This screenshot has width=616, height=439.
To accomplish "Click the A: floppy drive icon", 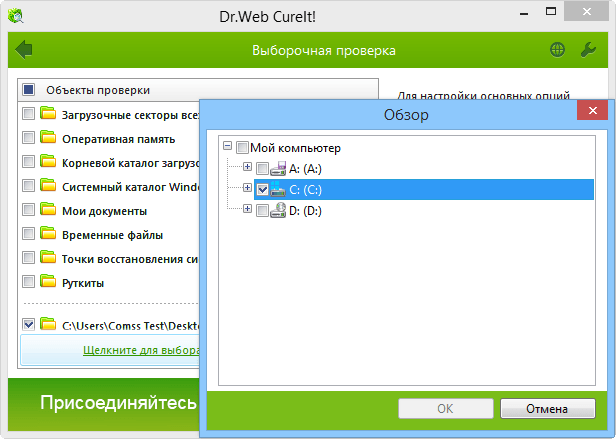I will point(278,169).
